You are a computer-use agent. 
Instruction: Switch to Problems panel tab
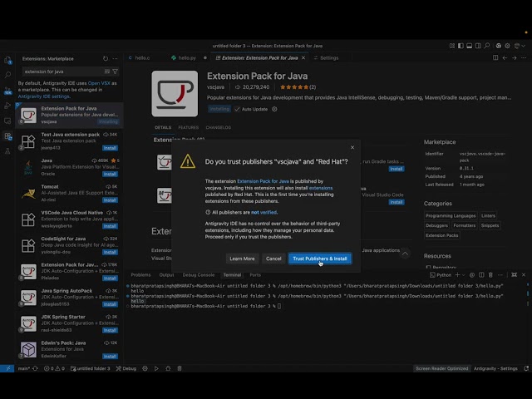tap(140, 275)
